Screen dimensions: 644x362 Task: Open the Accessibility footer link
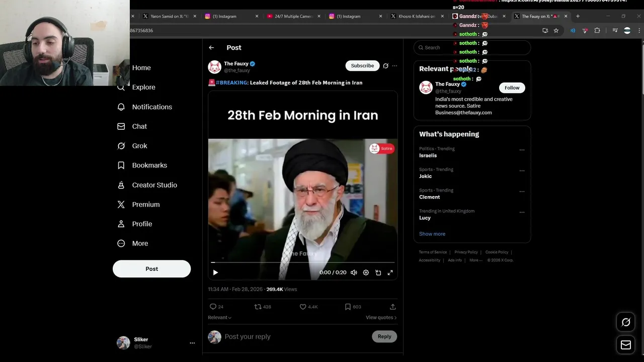coord(429,260)
